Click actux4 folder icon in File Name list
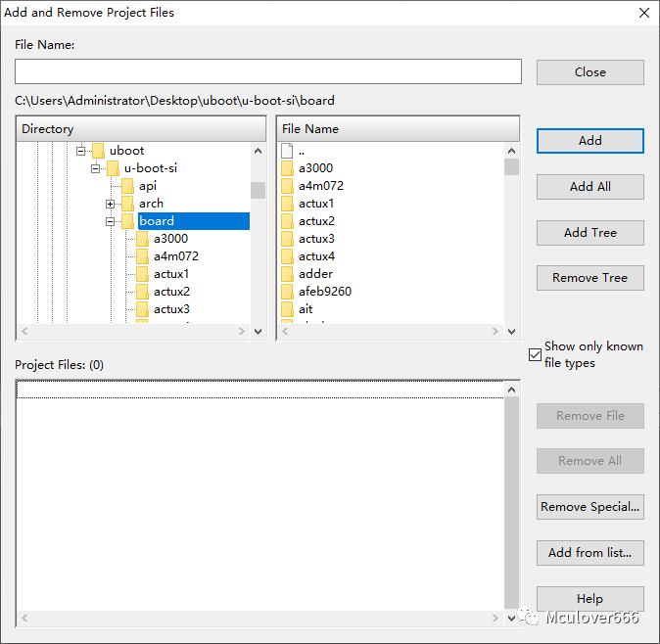The width and height of the screenshot is (660, 644). tap(288, 256)
